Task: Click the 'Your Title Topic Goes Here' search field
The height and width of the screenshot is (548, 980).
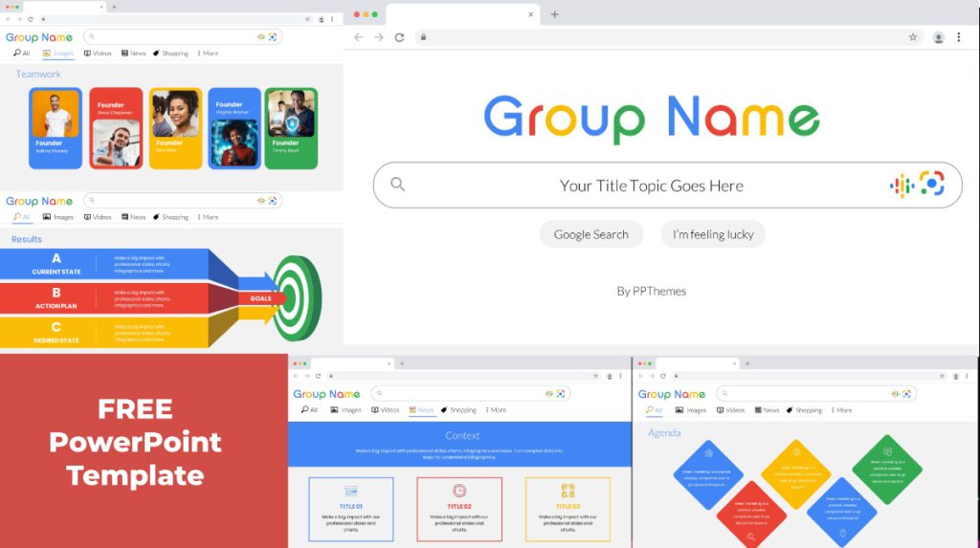Action: click(x=667, y=186)
